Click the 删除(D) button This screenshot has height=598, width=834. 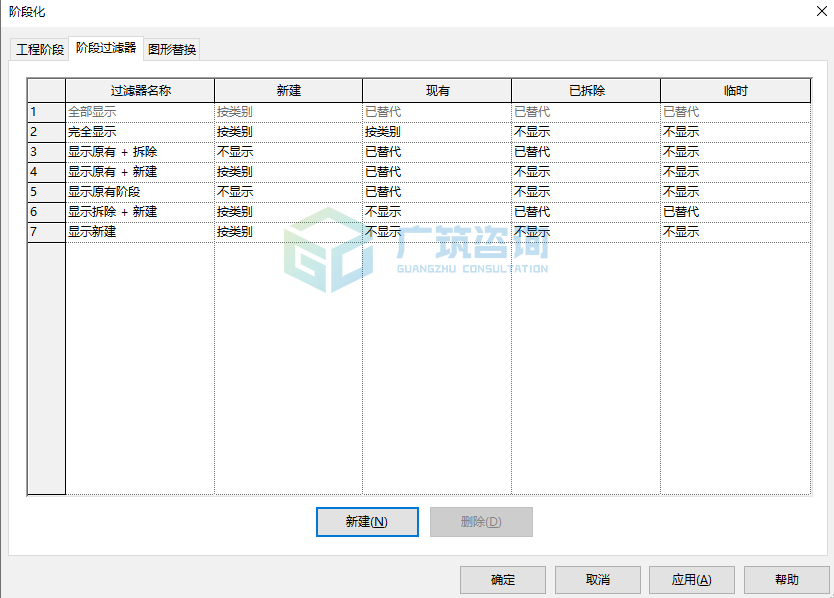pos(481,521)
